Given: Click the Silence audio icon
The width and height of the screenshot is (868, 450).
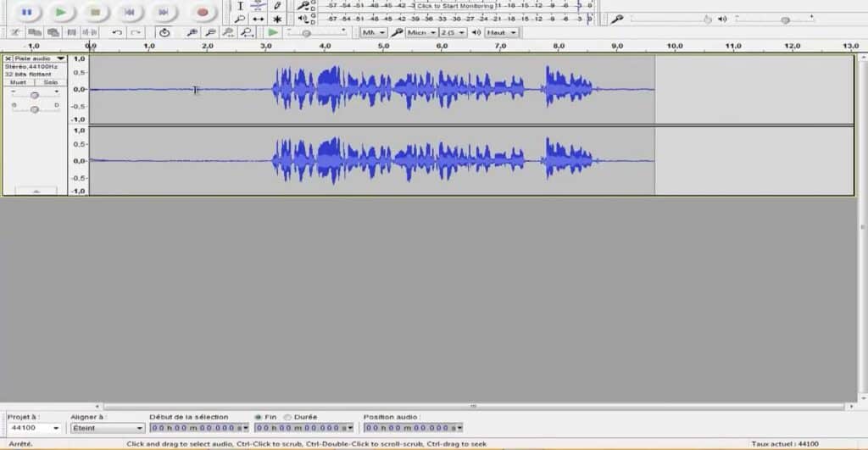Looking at the screenshot, I should pos(90,33).
